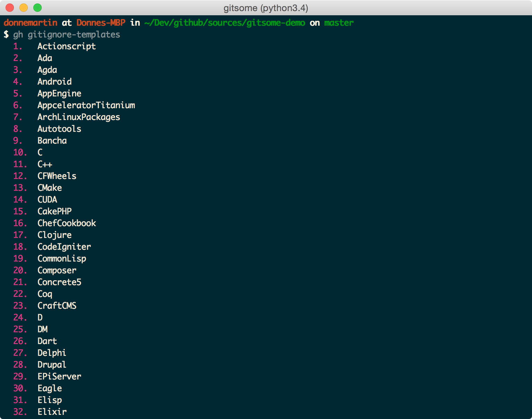Screen dimensions: 532x419
Task: Click the command 'gh gitignore-templates'
Action: [67, 35]
